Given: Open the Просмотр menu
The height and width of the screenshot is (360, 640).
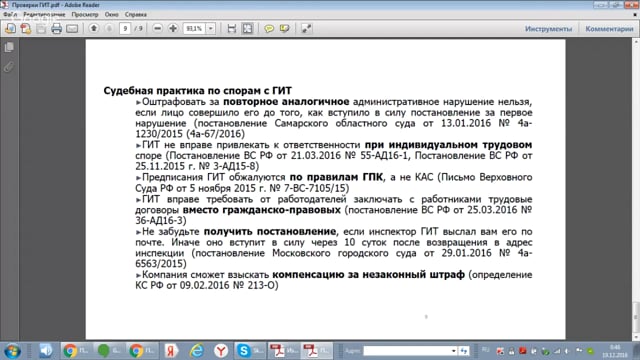Looking at the screenshot, I should 85,14.
